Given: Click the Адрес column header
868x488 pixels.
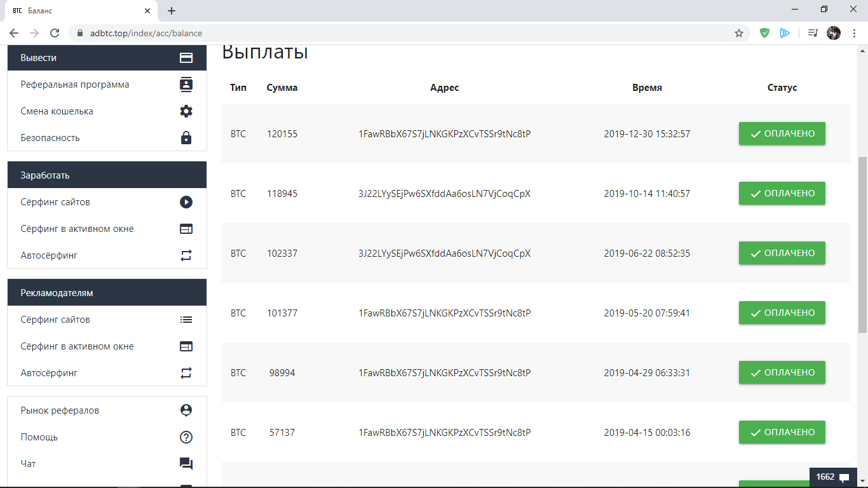Looking at the screenshot, I should click(x=444, y=88).
